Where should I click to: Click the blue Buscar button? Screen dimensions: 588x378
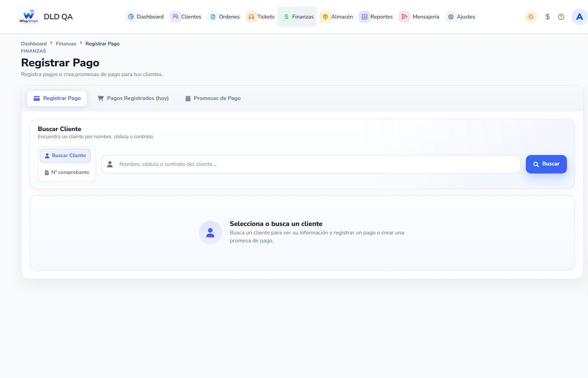point(546,164)
